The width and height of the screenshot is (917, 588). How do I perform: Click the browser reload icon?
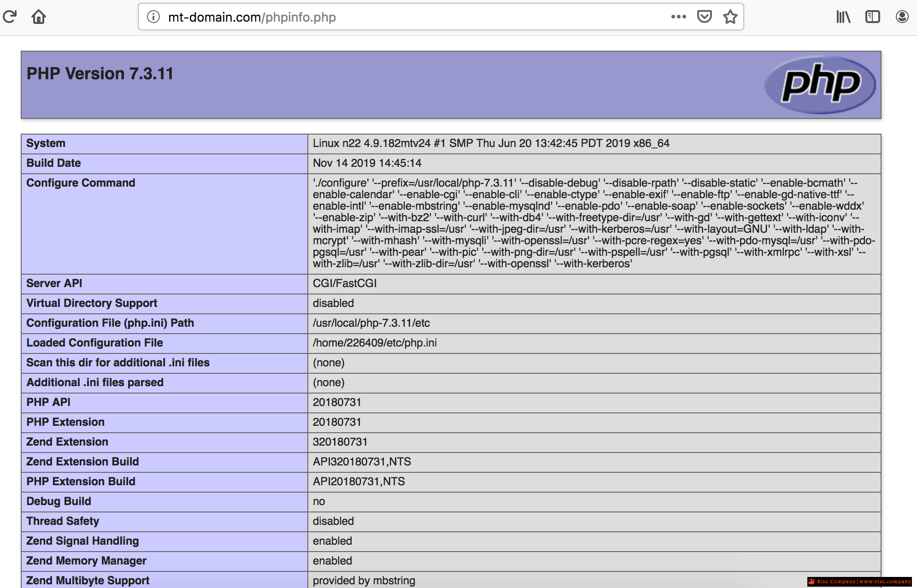pos(10,17)
